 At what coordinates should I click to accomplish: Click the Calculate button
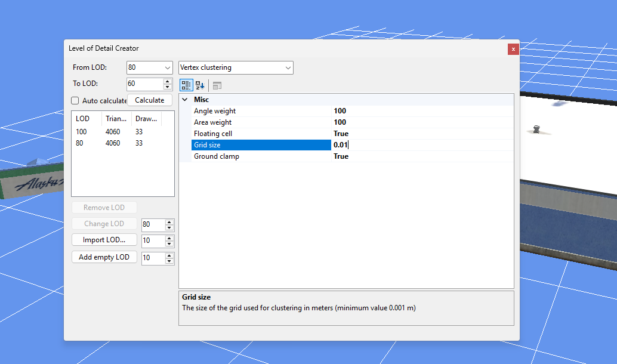point(149,100)
